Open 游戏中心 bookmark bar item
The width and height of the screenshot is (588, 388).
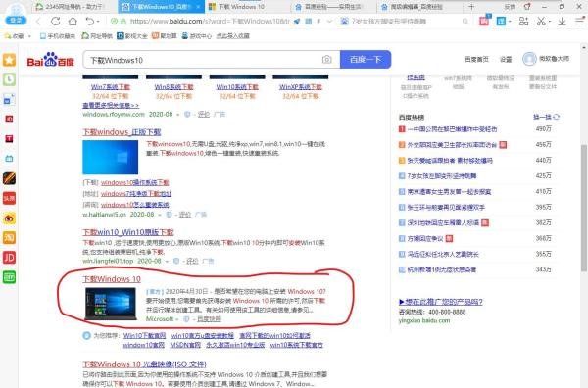click(x=197, y=36)
